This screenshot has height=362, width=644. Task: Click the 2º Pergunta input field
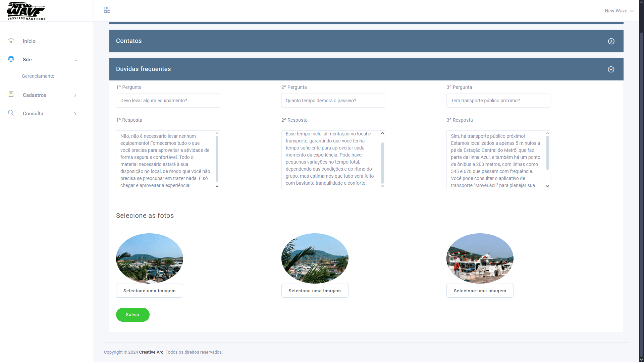(333, 101)
